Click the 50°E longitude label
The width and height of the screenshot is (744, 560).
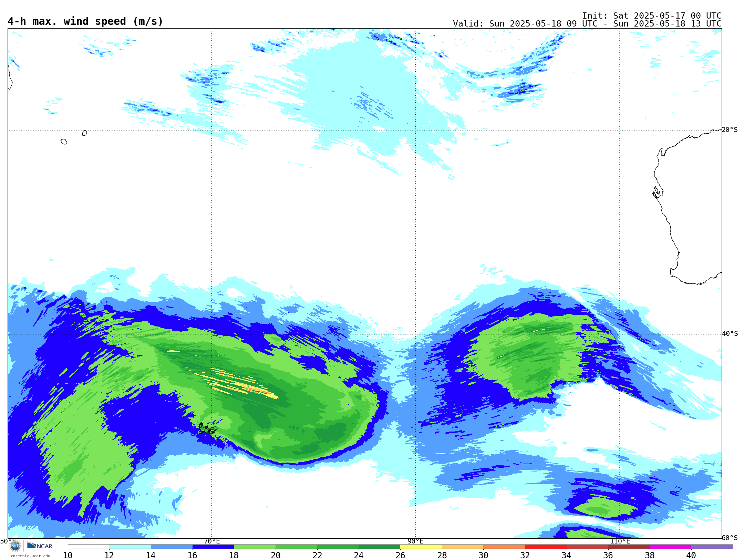(8, 541)
